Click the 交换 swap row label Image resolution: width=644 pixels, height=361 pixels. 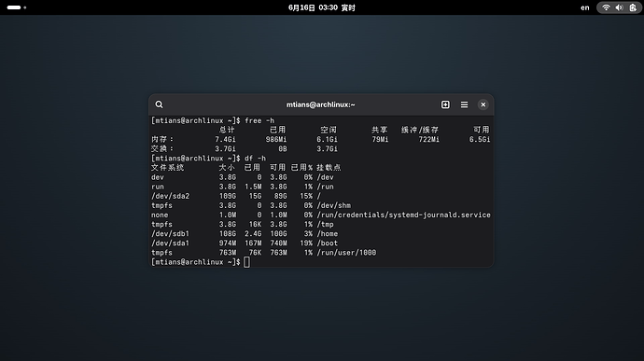(162, 148)
